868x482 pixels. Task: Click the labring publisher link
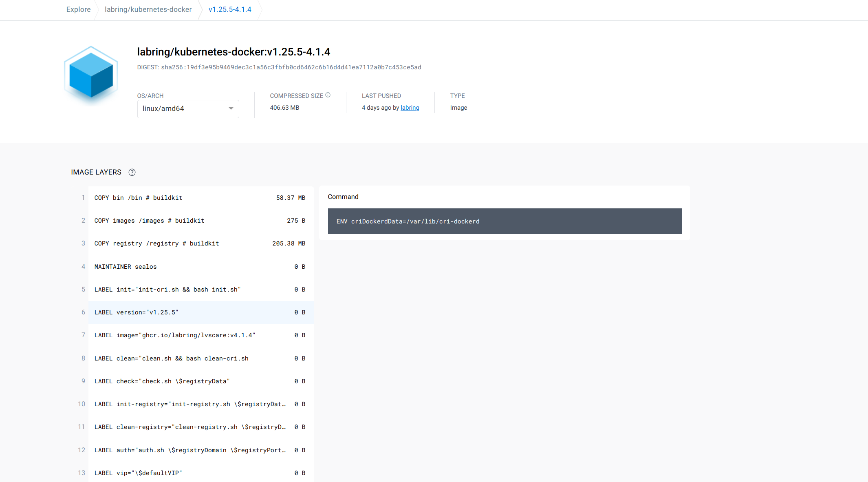point(410,107)
